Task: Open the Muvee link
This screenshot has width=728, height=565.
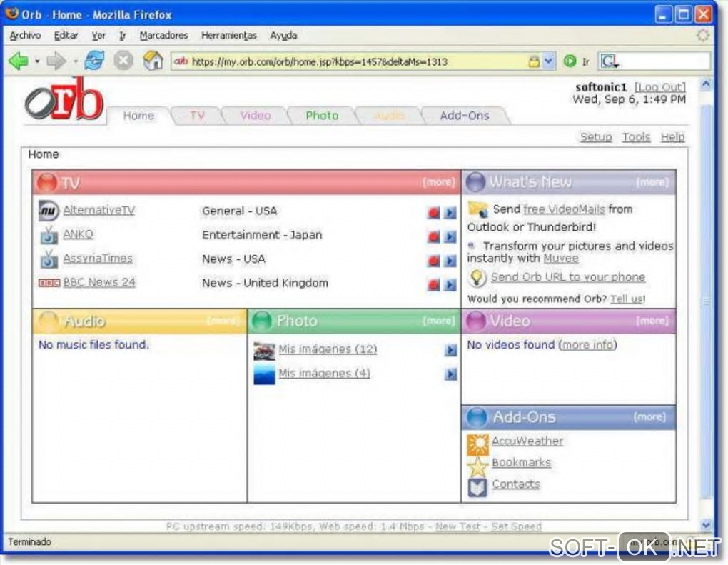Action: 561,259
